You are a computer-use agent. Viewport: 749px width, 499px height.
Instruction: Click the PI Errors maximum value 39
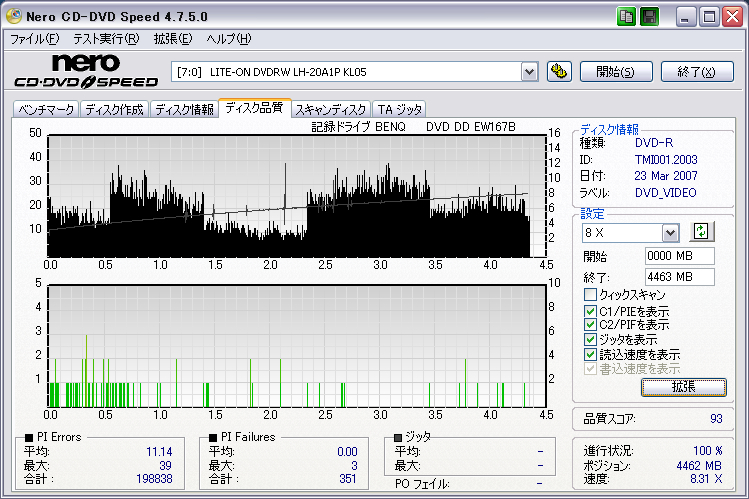(165, 466)
